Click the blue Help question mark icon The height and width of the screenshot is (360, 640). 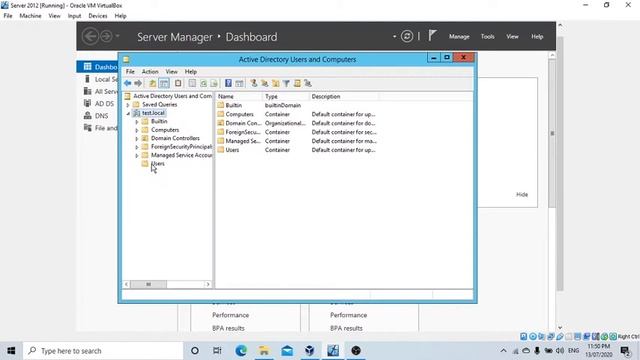click(228, 83)
